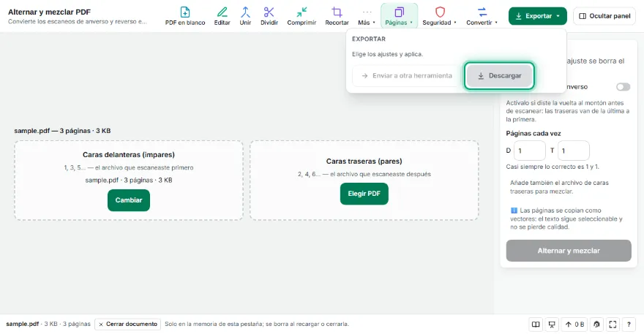Open the Unir merge tool

pyautogui.click(x=245, y=16)
